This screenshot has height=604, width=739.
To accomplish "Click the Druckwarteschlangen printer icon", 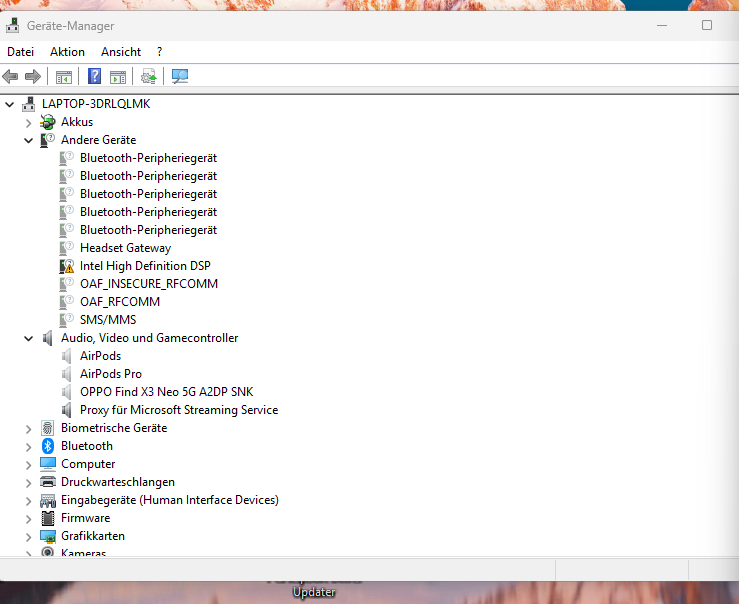I will pos(48,482).
